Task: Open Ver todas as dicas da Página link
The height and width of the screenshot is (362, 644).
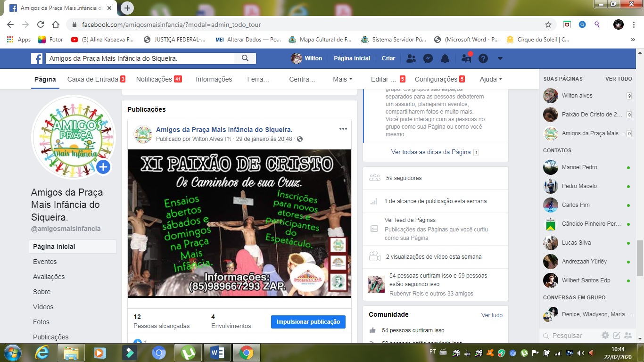Action: tap(431, 152)
